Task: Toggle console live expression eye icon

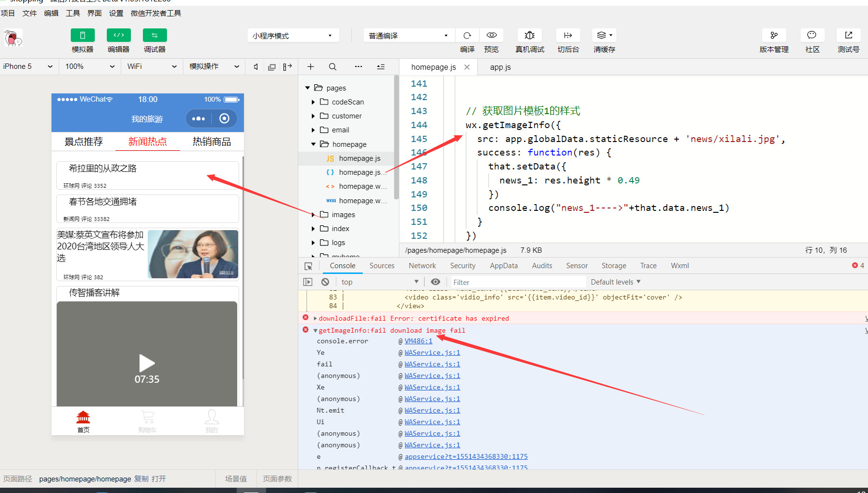Action: point(435,282)
